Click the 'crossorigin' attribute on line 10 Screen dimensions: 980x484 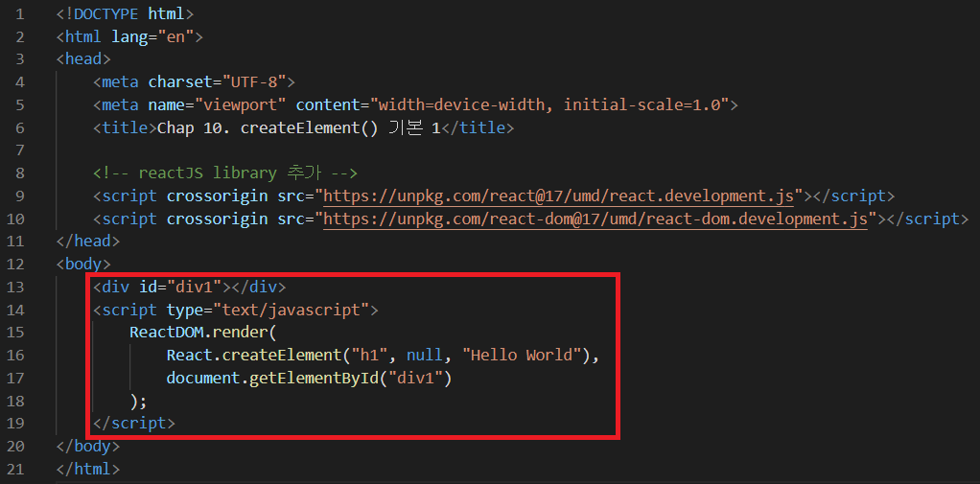[217, 219]
